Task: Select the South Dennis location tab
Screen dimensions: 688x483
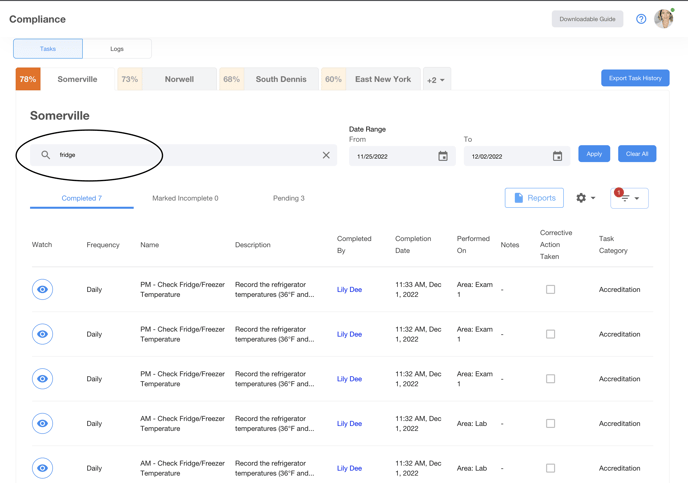Action: [x=269, y=79]
